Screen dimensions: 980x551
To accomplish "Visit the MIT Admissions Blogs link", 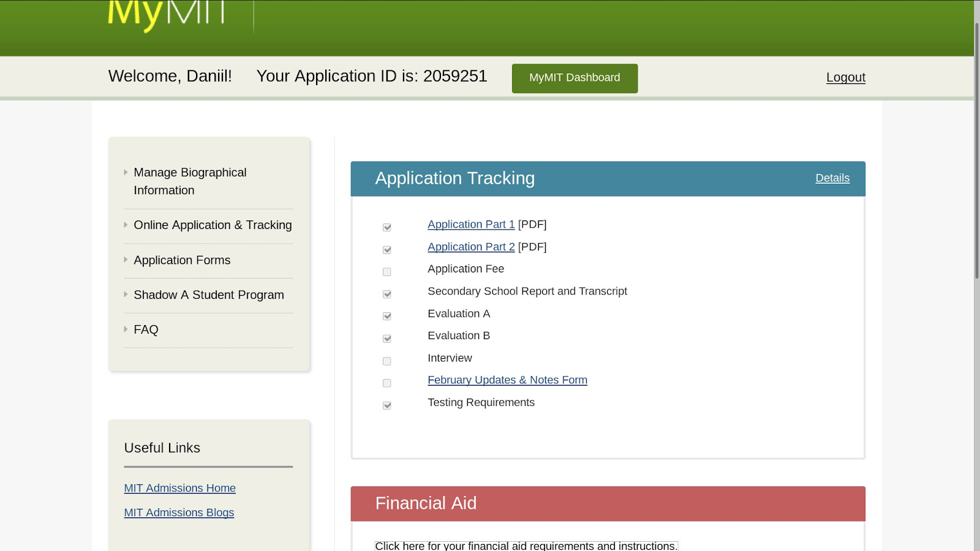I will pos(179,512).
